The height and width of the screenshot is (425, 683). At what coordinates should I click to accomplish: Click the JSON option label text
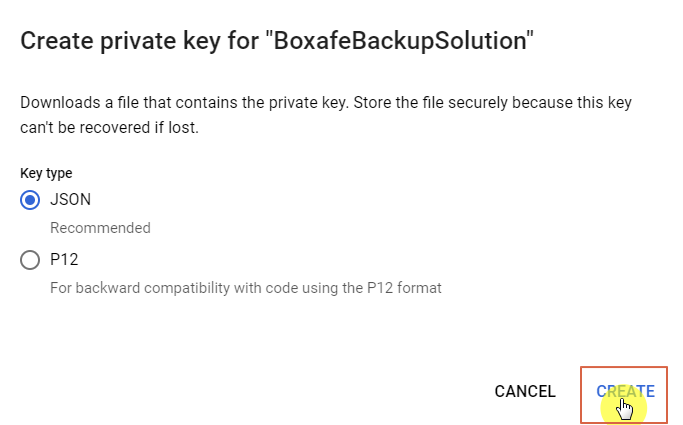(x=70, y=200)
